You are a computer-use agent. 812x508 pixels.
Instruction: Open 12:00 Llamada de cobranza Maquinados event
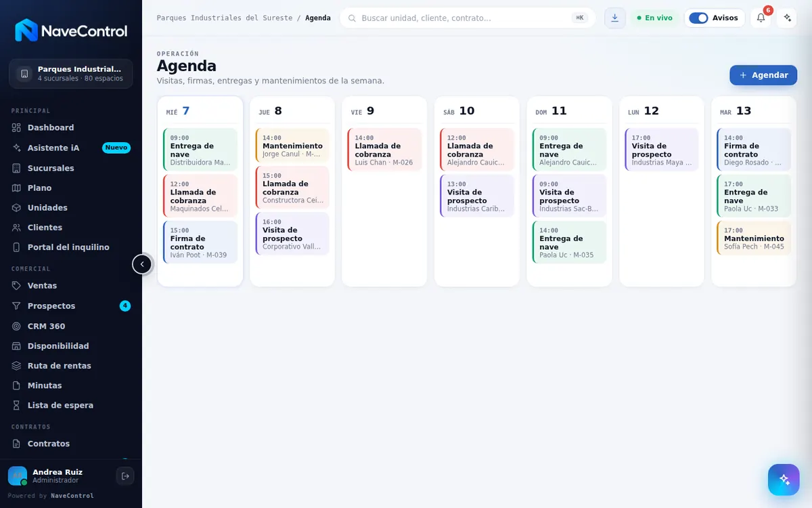pyautogui.click(x=200, y=196)
